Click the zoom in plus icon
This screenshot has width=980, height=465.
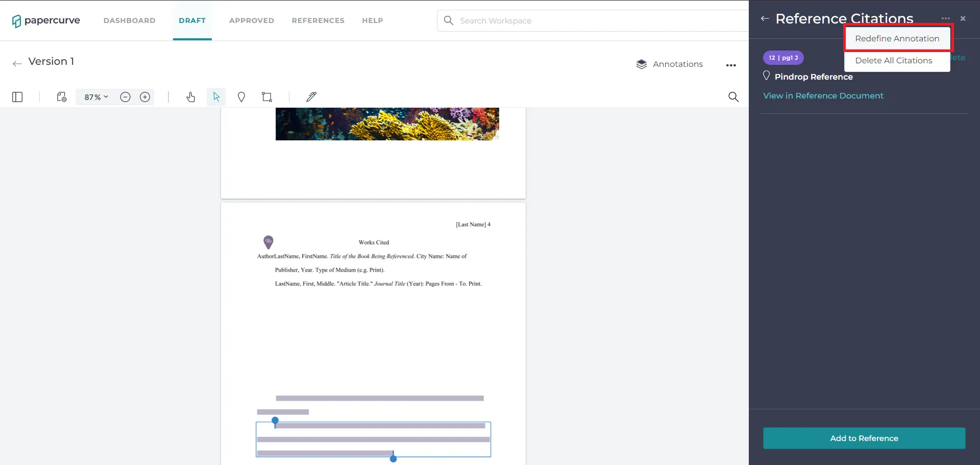(x=145, y=97)
